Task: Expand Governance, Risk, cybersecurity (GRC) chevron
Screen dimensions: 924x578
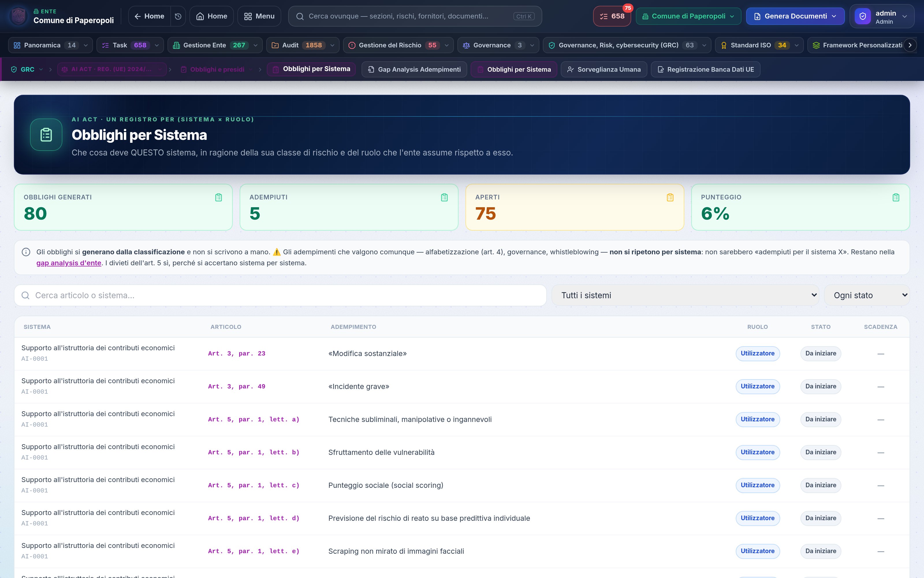Action: pos(704,45)
